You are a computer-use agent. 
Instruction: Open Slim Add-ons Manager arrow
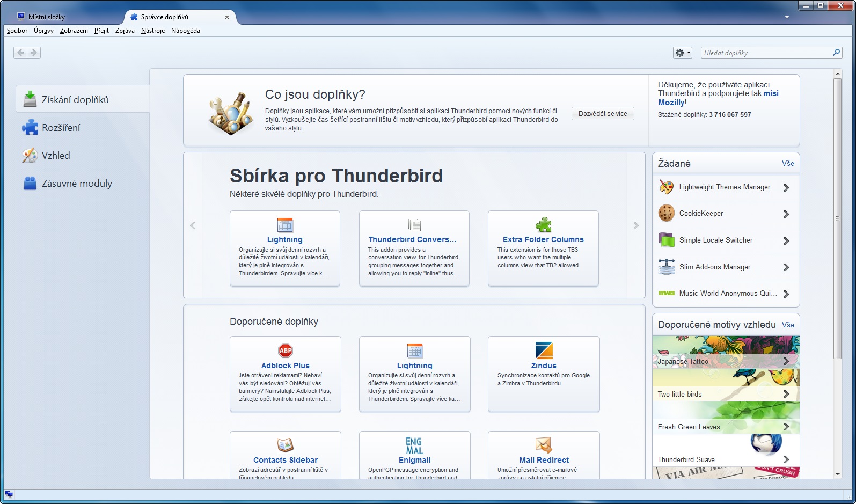[x=786, y=267]
